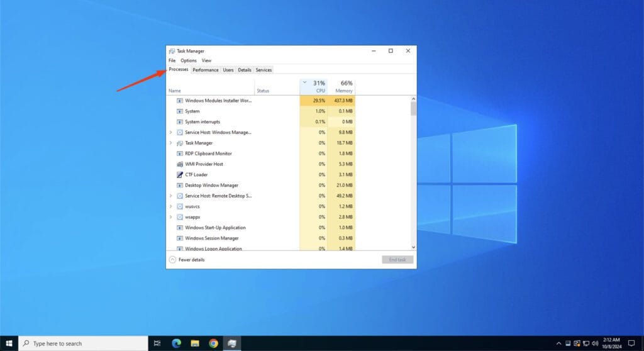Expand the Service Host: Windows Management group

(x=171, y=132)
